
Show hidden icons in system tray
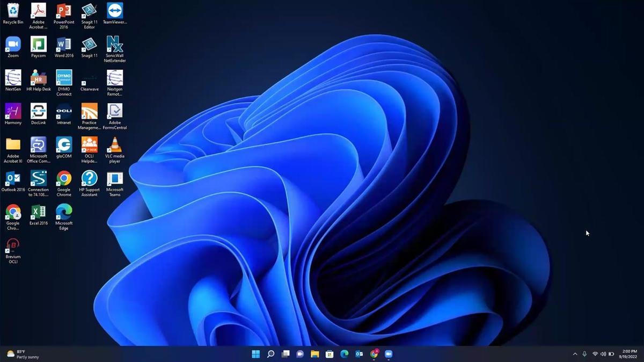[x=575, y=354]
